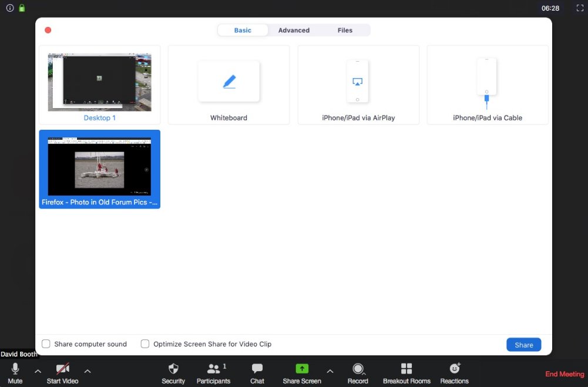Screen dimensions: 588x387
Task: Switch to the Basic tab
Action: [x=243, y=31]
